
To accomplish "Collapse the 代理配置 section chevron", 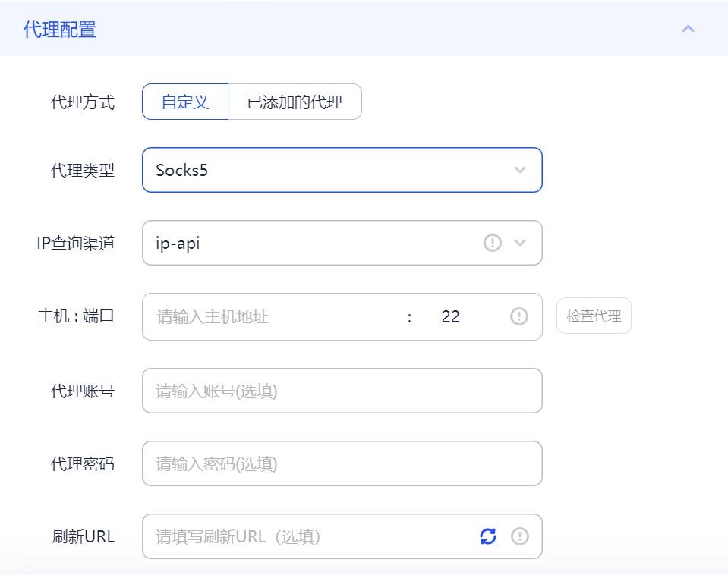I will [x=688, y=29].
